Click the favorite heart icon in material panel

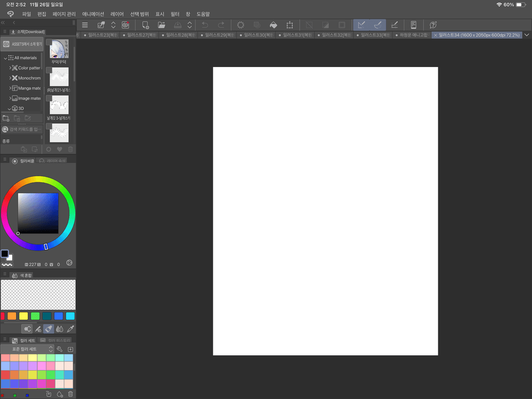(x=59, y=149)
